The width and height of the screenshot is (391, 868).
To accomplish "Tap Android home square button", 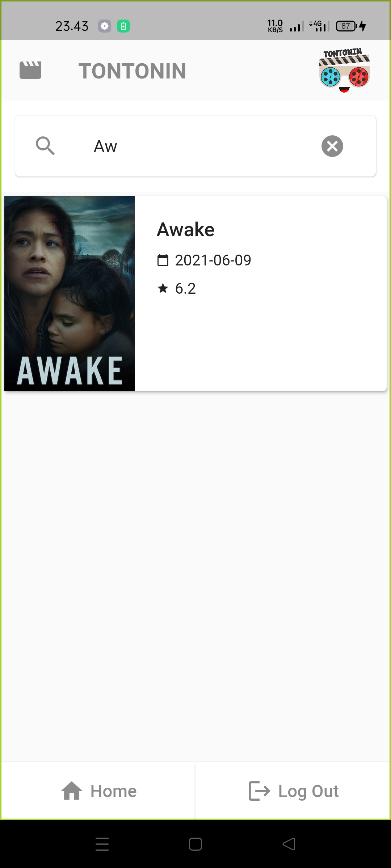I will click(195, 844).
